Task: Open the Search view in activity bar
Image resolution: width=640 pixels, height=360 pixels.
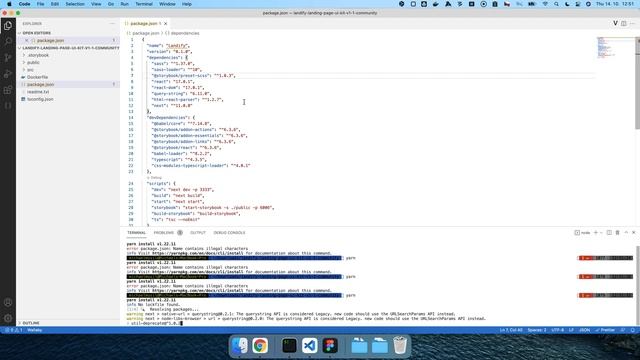Action: pyautogui.click(x=8, y=42)
